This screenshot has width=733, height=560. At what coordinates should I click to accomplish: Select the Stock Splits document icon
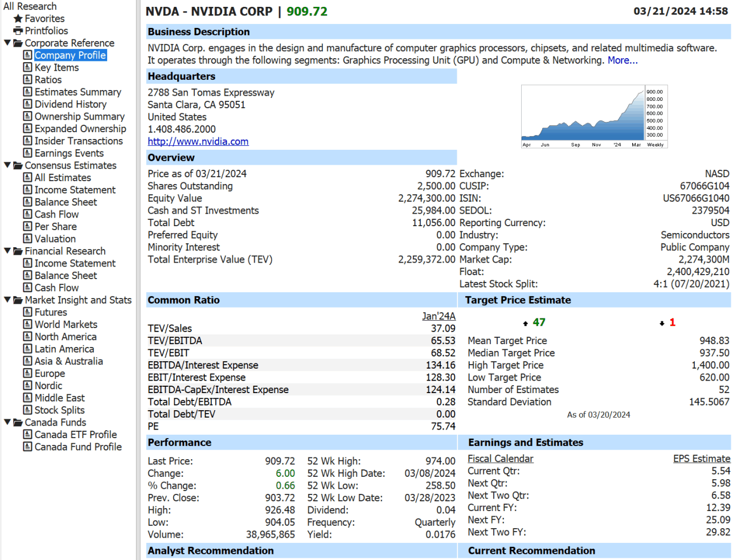pyautogui.click(x=27, y=410)
